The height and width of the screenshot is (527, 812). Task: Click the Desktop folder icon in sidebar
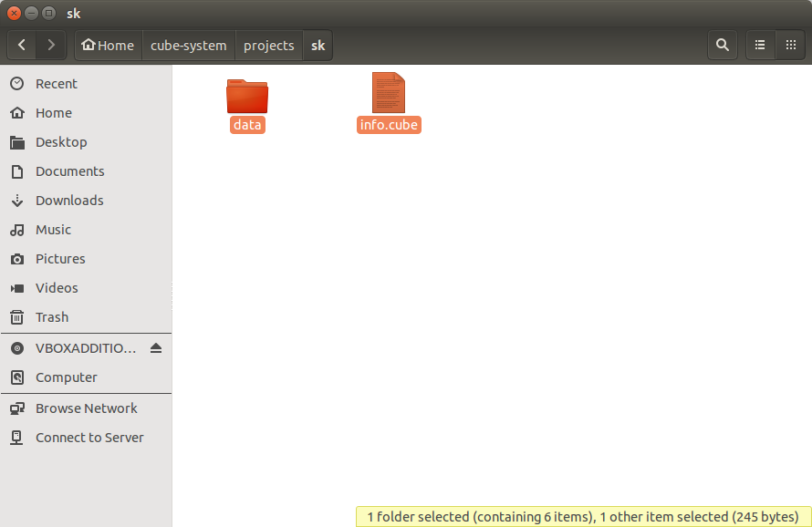pos(17,142)
